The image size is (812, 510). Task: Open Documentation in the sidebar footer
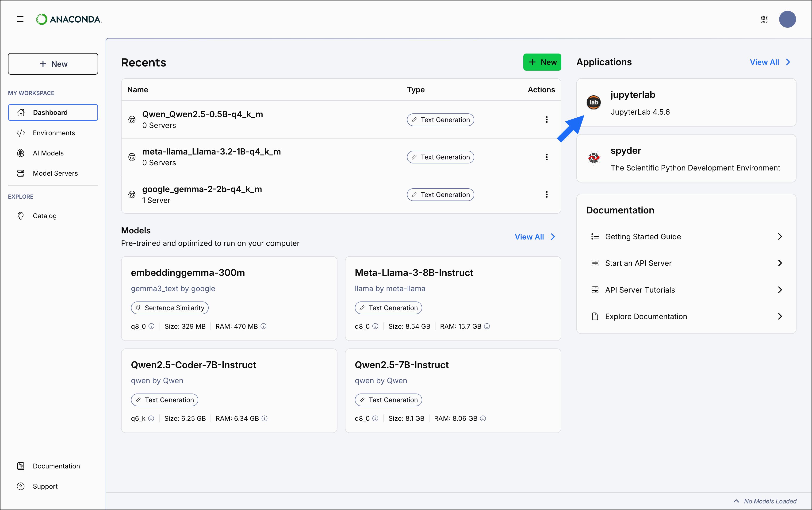53,466
